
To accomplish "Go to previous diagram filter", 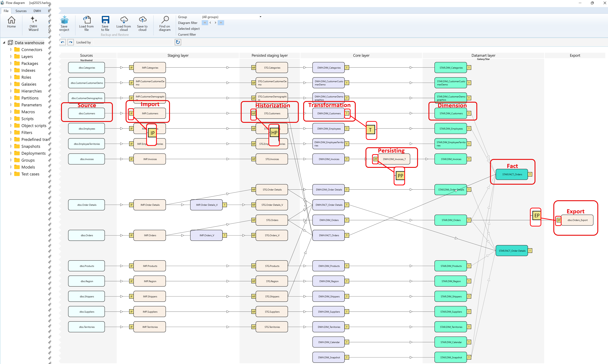I will point(210,23).
